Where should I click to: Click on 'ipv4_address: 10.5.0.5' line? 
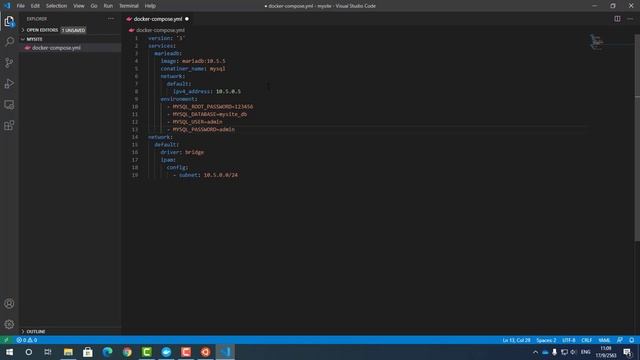(207, 91)
